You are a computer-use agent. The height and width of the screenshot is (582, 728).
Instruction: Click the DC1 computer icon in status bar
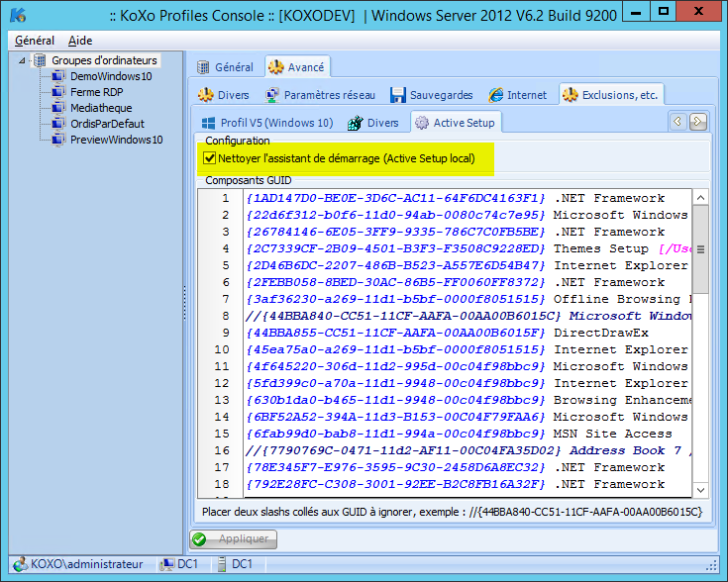(x=166, y=564)
